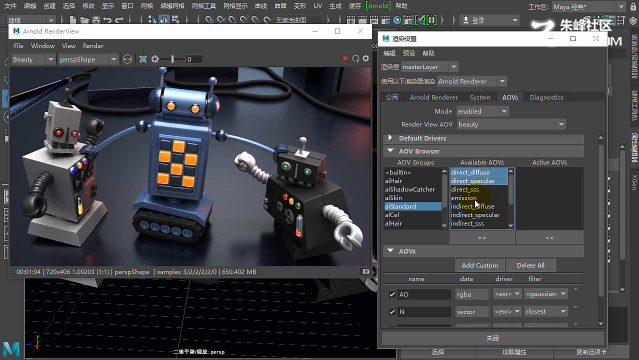Viewport: 639px width, 360px height.
Task: Open the N row closest filter dropdown
Action: coord(546,311)
